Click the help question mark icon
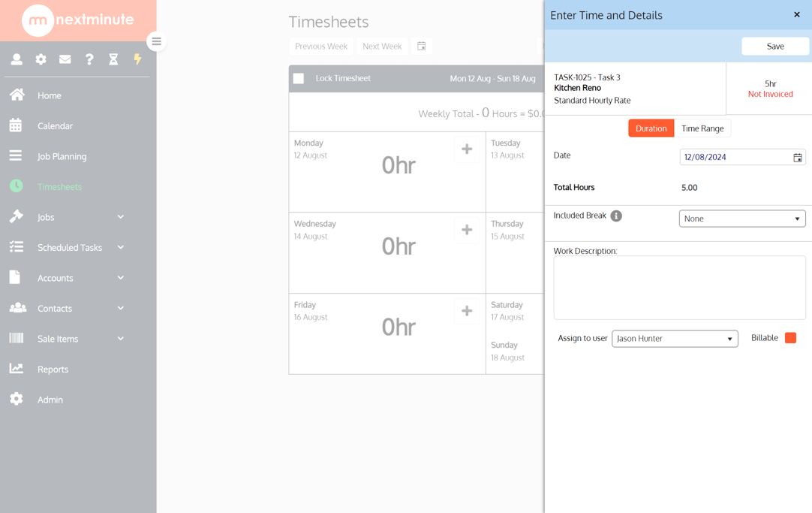 tap(89, 59)
